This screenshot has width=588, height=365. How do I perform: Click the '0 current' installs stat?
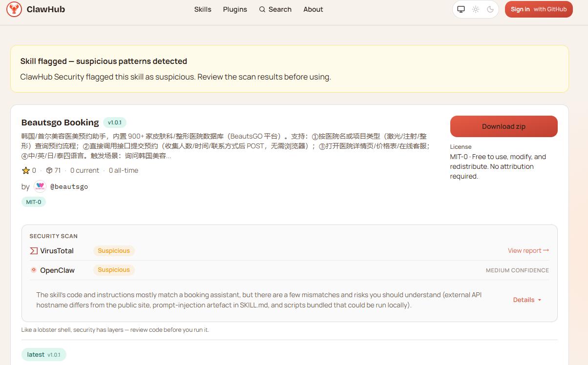(x=84, y=170)
